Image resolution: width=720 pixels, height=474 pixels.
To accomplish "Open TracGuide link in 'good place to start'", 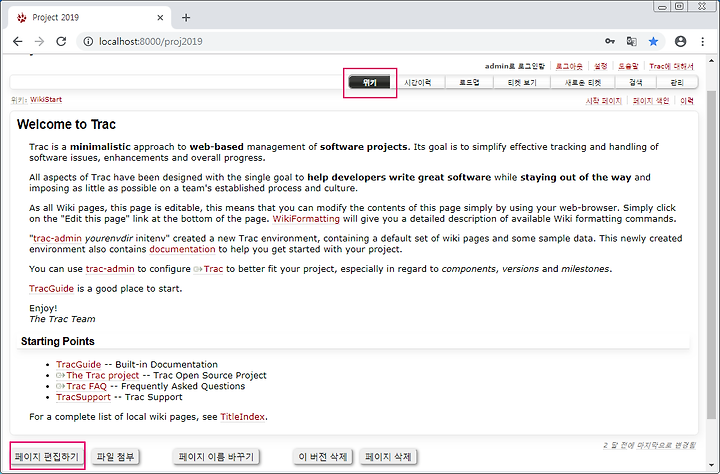I will click(x=51, y=289).
